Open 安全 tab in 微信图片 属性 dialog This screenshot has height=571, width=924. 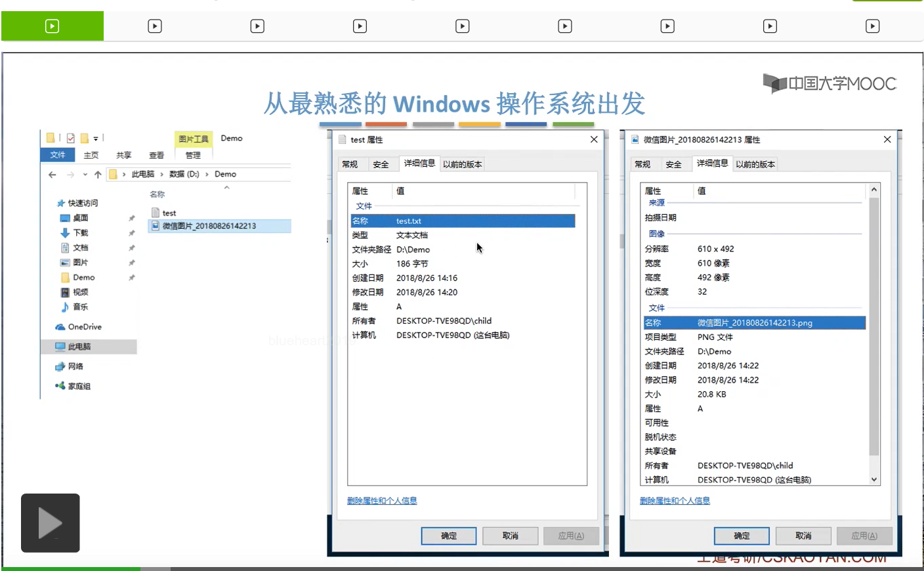pos(674,164)
